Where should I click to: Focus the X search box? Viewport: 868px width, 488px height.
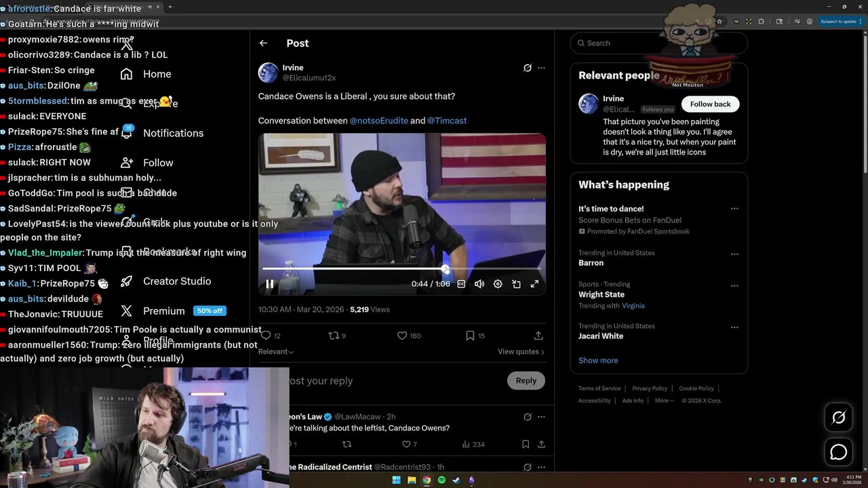(x=658, y=43)
